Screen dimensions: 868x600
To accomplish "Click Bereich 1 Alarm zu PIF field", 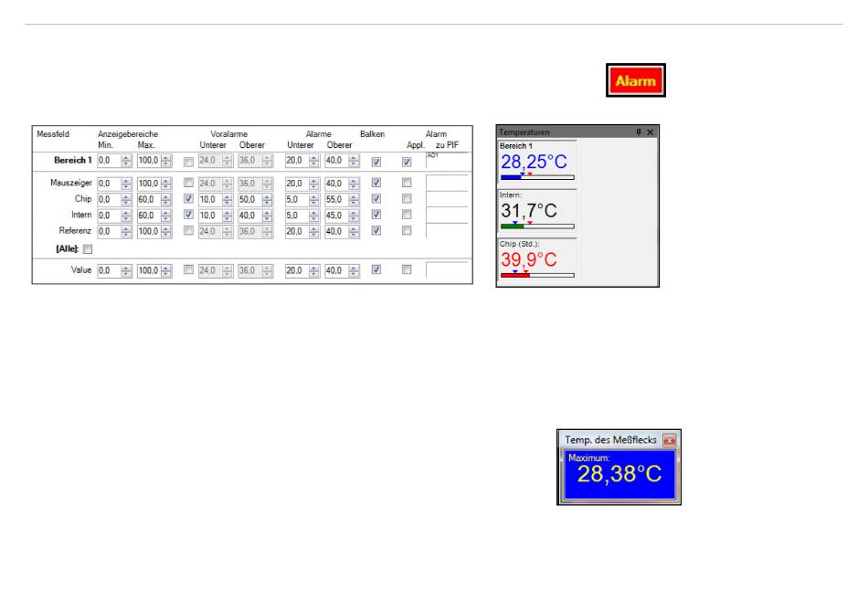I will 447,160.
